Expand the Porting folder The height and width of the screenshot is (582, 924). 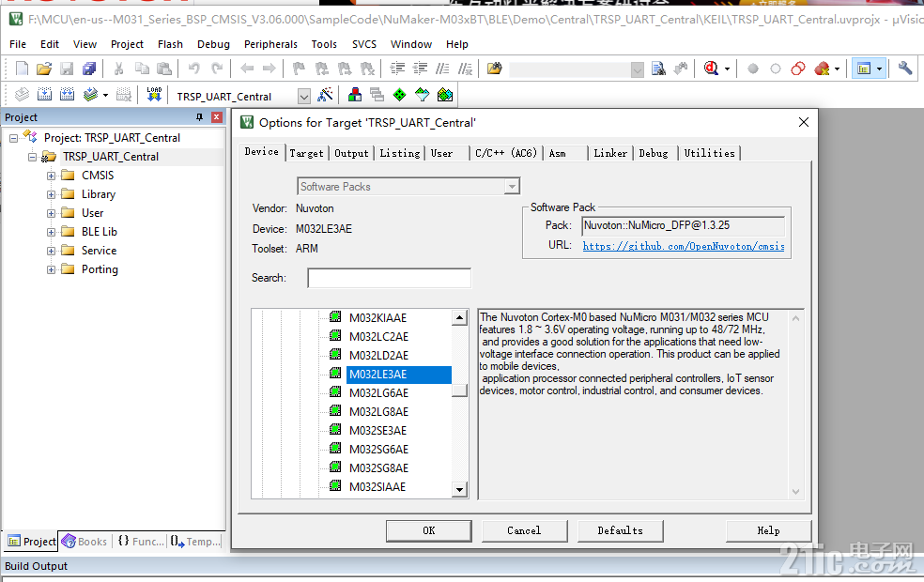(52, 269)
